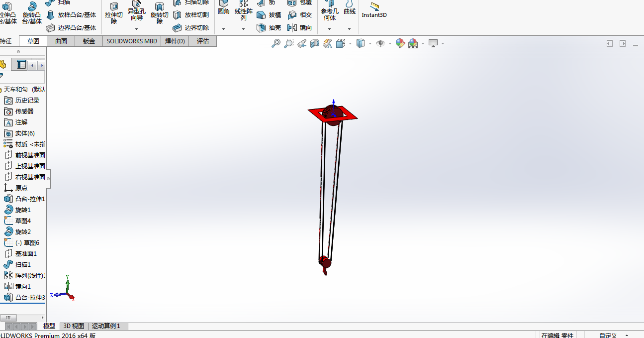Select the 线性阵列 linear pattern tool
Screen dimensions: 644x338
[243, 11]
